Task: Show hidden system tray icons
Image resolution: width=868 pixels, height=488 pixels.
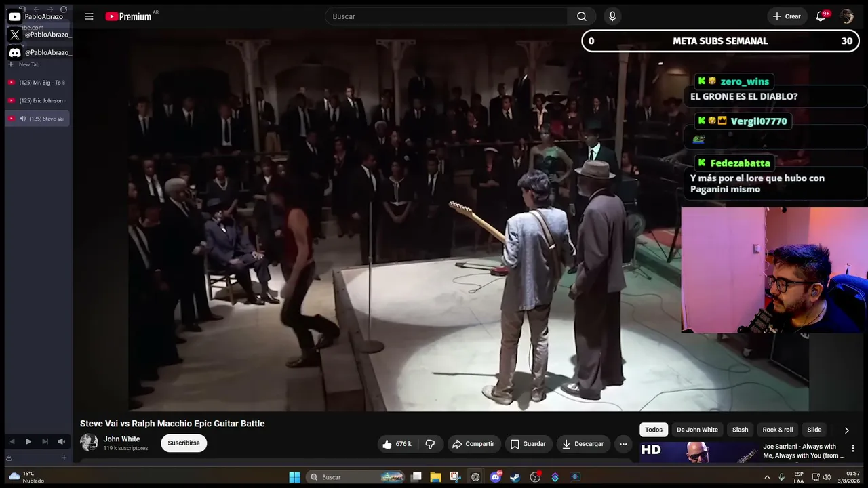Action: [x=767, y=477]
